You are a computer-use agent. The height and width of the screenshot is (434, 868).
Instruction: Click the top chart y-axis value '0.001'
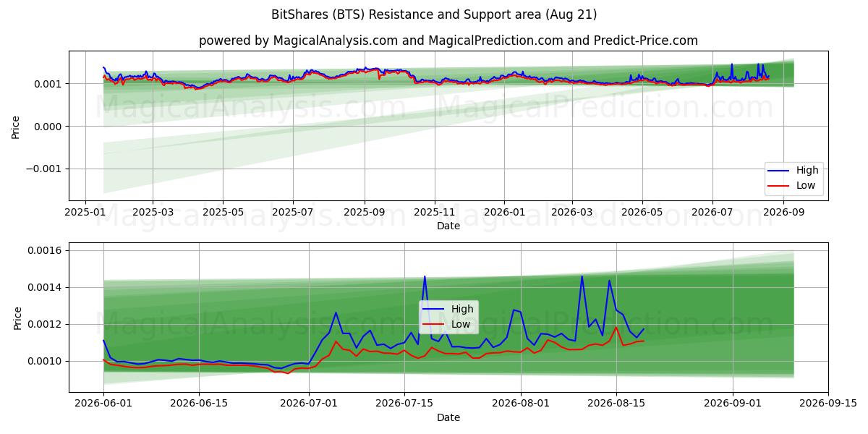pos(49,84)
